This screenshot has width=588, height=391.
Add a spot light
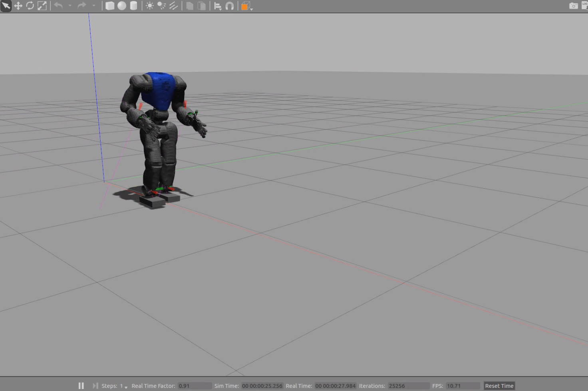click(x=161, y=6)
